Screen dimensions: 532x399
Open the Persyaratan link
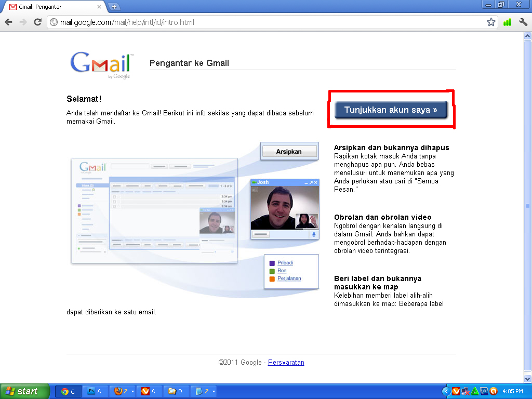click(x=286, y=363)
